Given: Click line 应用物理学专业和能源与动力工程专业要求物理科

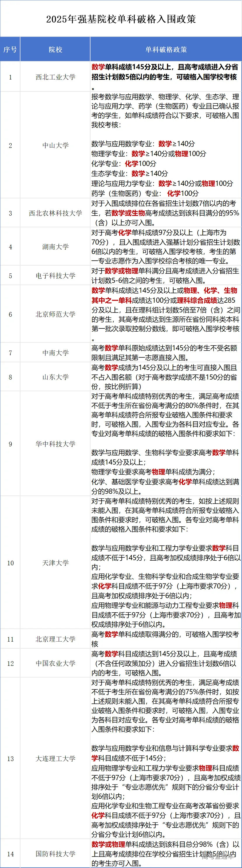Looking at the screenshot, I should pyautogui.click(x=165, y=605).
